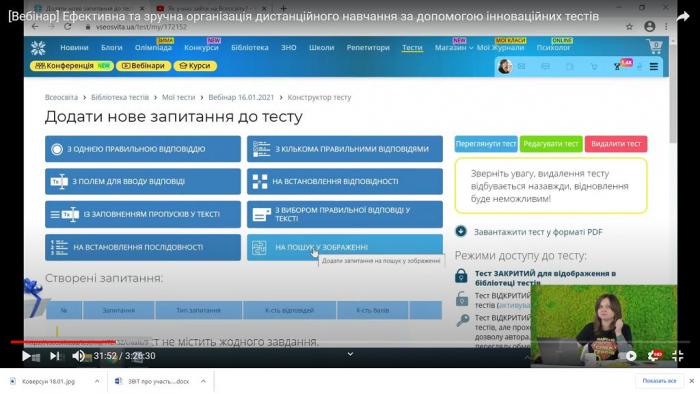Image resolution: width=700 pixels, height=394 pixels.
Task: Skip to the next video
Action: click(54, 356)
